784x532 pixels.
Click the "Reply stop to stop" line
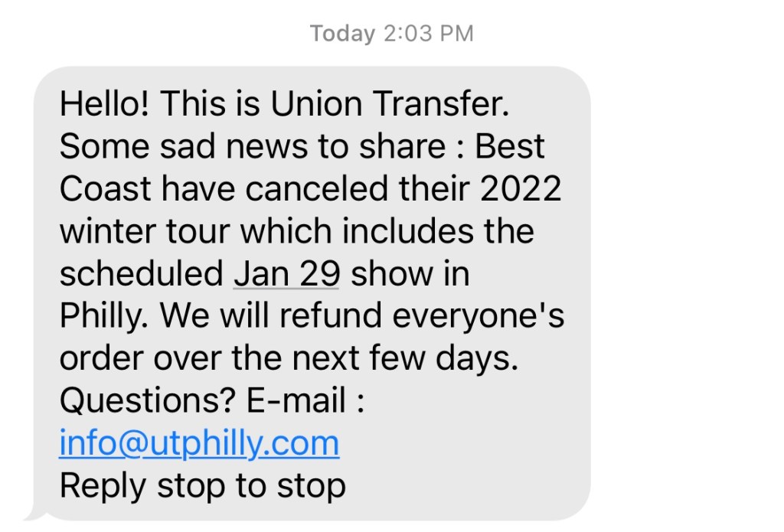pos(202,485)
